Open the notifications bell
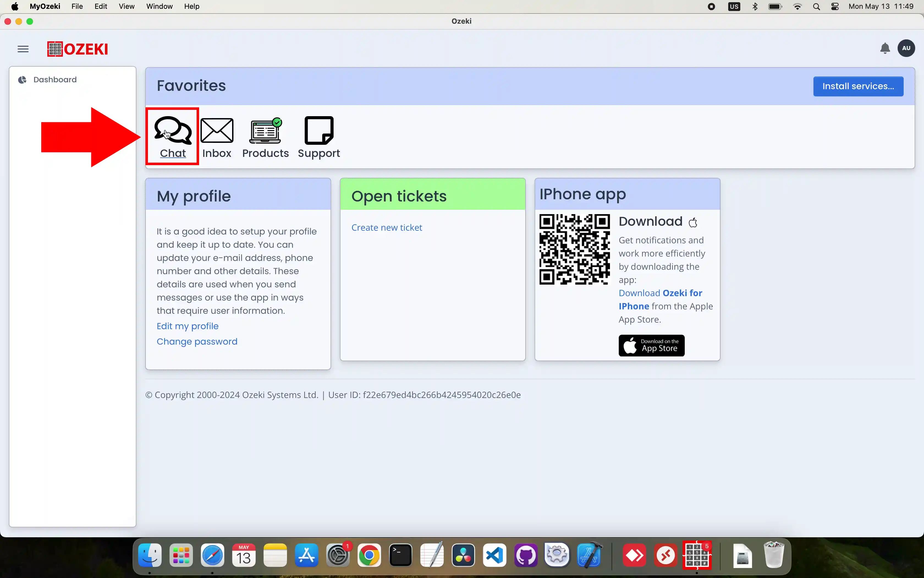Image resolution: width=924 pixels, height=578 pixels. 885,48
